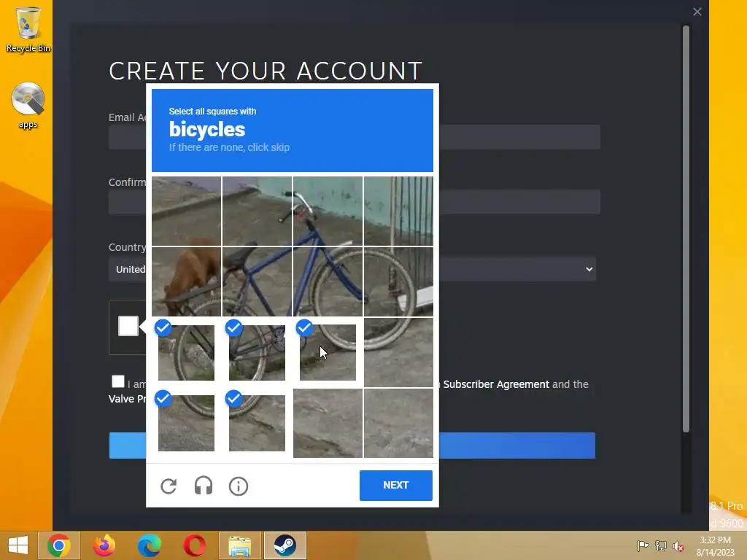
Task: Open the Subscriber Agreement link
Action: click(x=496, y=384)
